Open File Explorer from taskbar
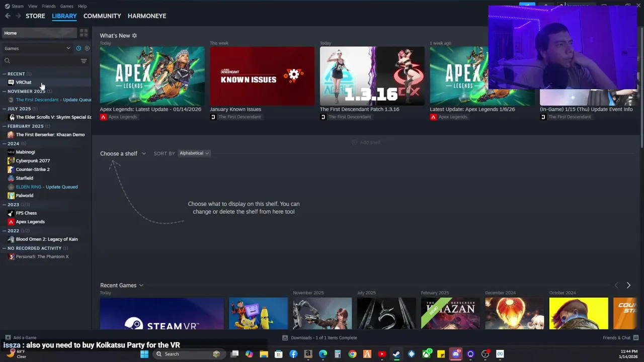Viewport: 644px width, 362px height. pyautogui.click(x=264, y=354)
